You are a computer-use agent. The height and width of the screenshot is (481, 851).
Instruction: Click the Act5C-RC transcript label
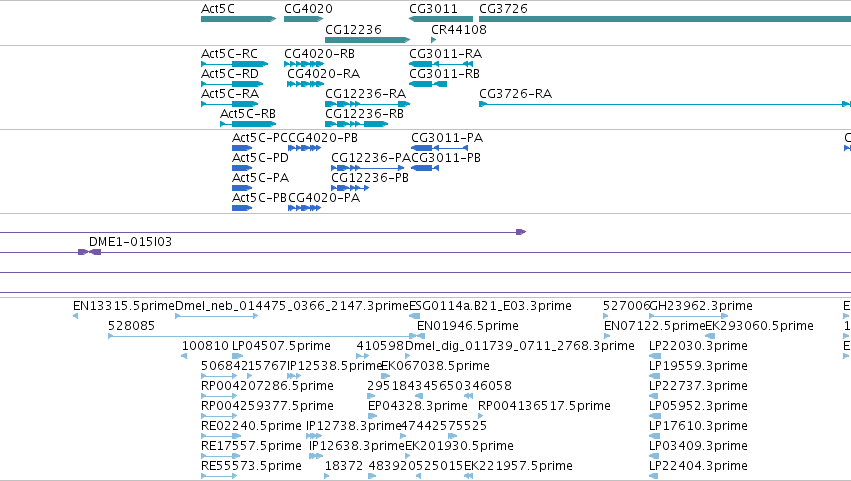click(x=229, y=54)
